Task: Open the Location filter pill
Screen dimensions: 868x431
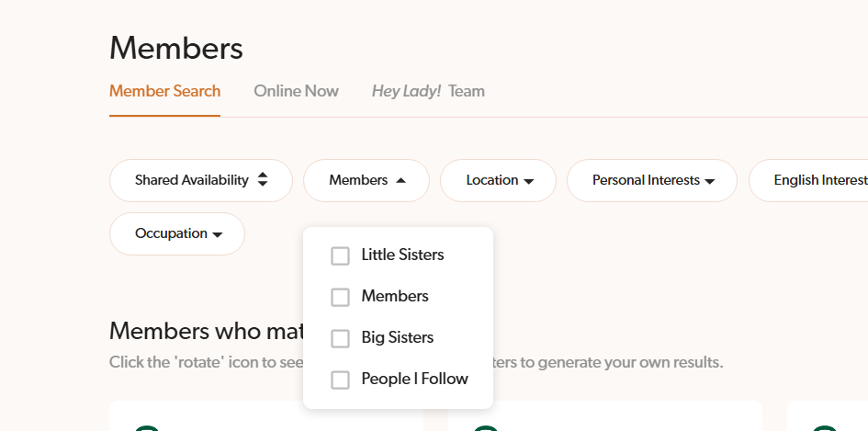Action: click(498, 180)
